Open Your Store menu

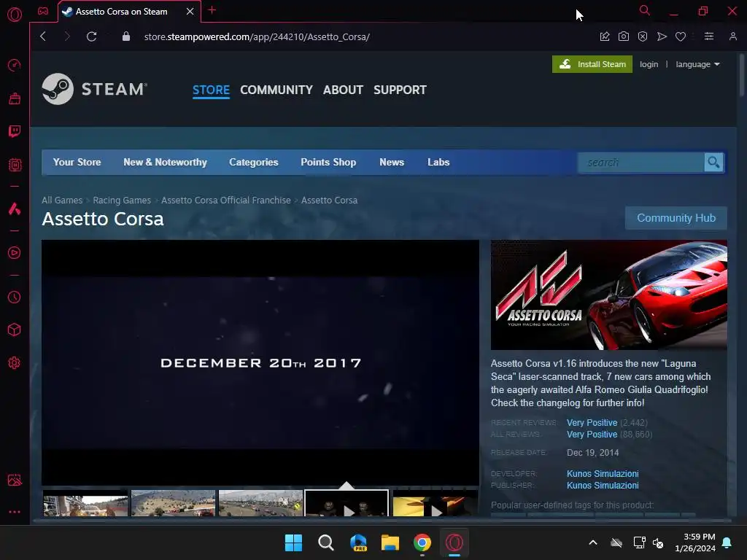[77, 163]
